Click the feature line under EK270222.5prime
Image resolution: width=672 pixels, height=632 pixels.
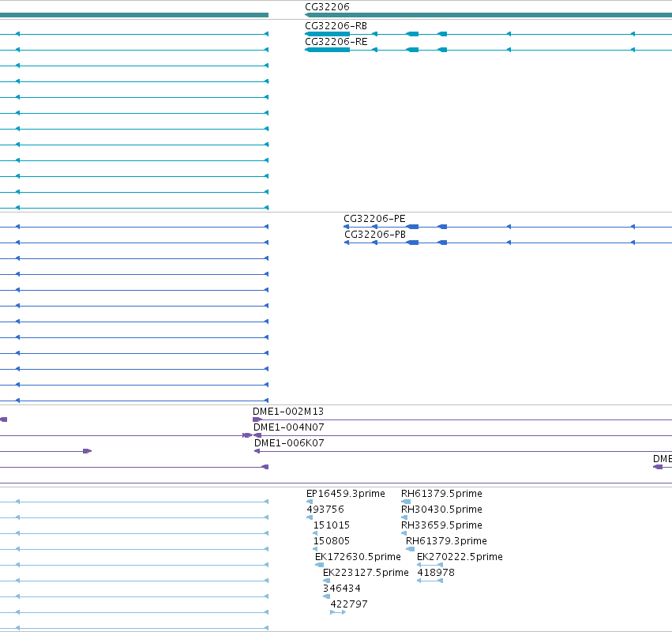coord(430,565)
